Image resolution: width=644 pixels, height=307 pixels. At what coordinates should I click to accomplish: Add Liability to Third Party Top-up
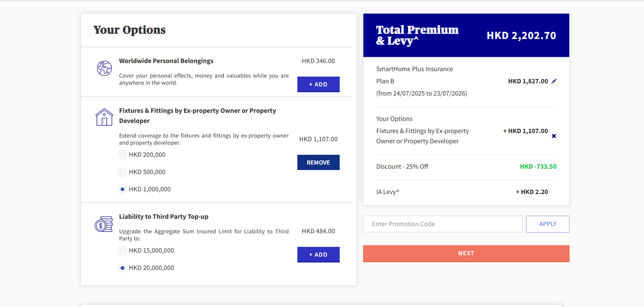click(318, 255)
